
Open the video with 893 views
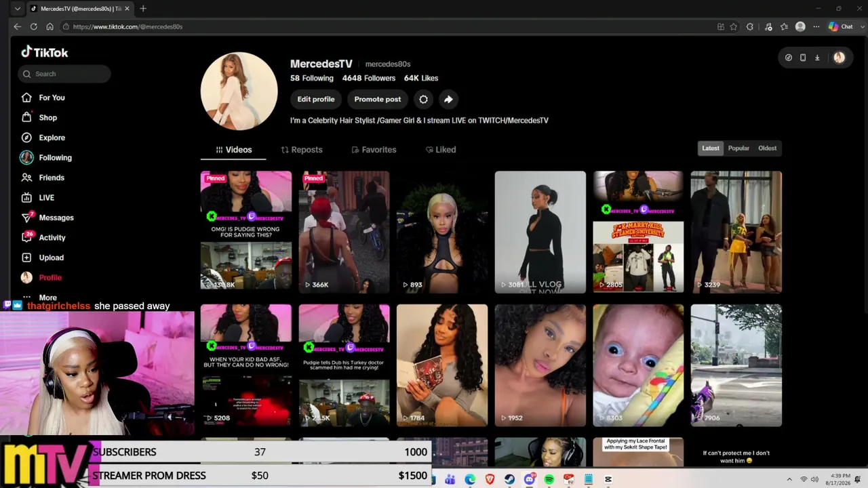pos(442,232)
